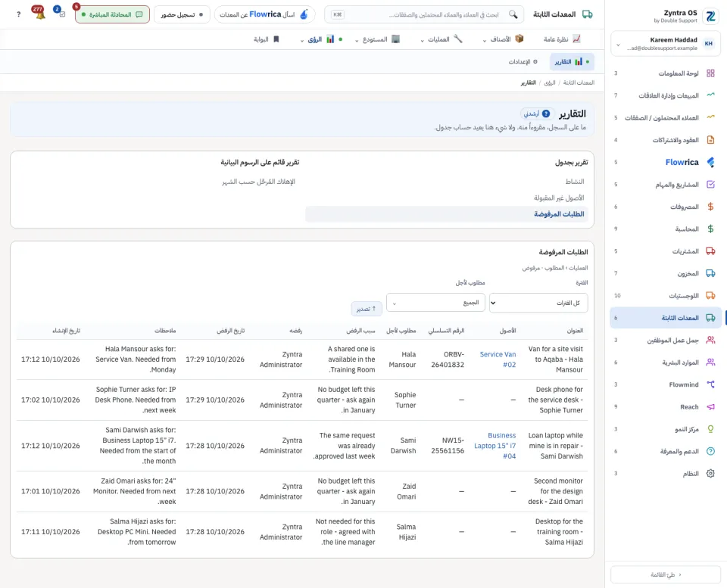Select the الإعدادات sub-tab
This screenshot has width=727, height=588.
click(523, 61)
